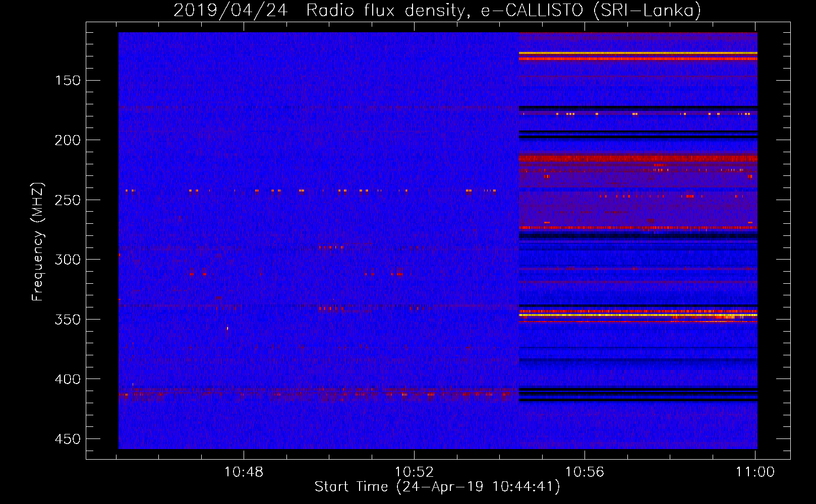Click the 'Frequency (MHZ)' axis label
816x504 pixels.
coord(38,242)
